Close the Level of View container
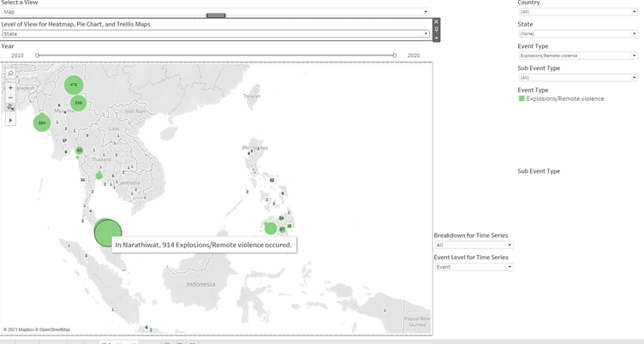 pyautogui.click(x=436, y=21)
